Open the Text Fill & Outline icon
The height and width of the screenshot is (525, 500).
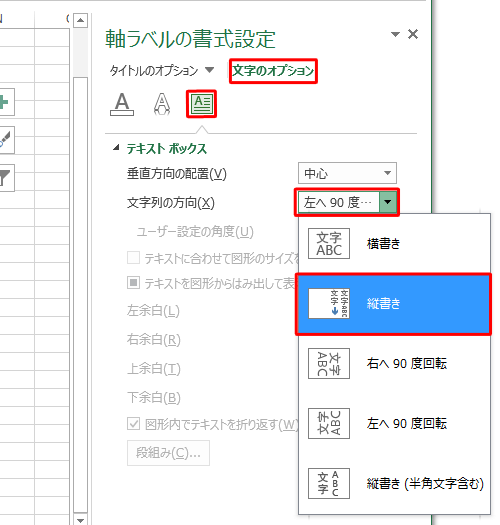pyautogui.click(x=122, y=104)
